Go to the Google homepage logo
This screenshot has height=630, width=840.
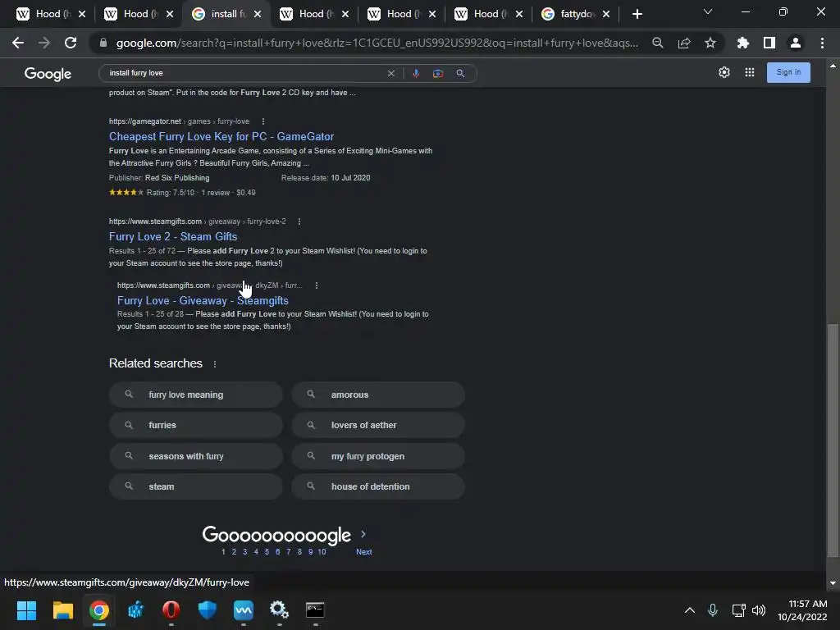pyautogui.click(x=48, y=74)
